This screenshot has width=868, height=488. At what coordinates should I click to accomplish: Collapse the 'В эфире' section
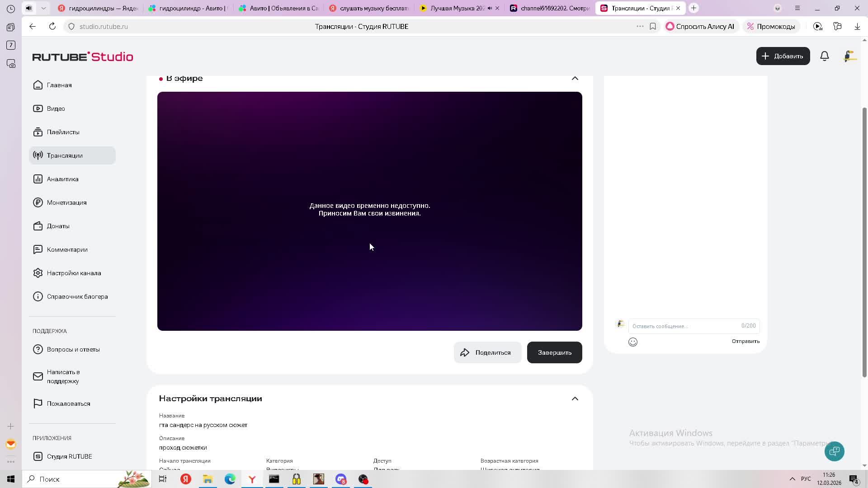575,78
